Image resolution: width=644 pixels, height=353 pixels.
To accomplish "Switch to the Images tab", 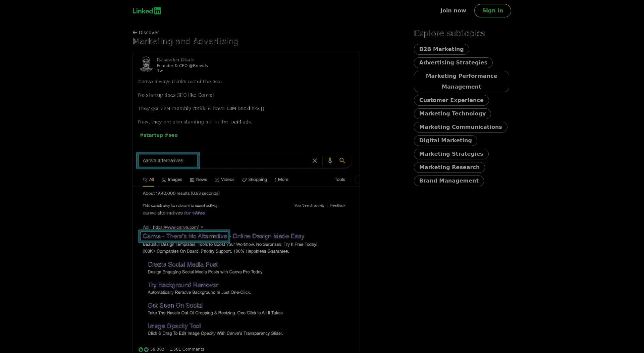I will pyautogui.click(x=172, y=180).
